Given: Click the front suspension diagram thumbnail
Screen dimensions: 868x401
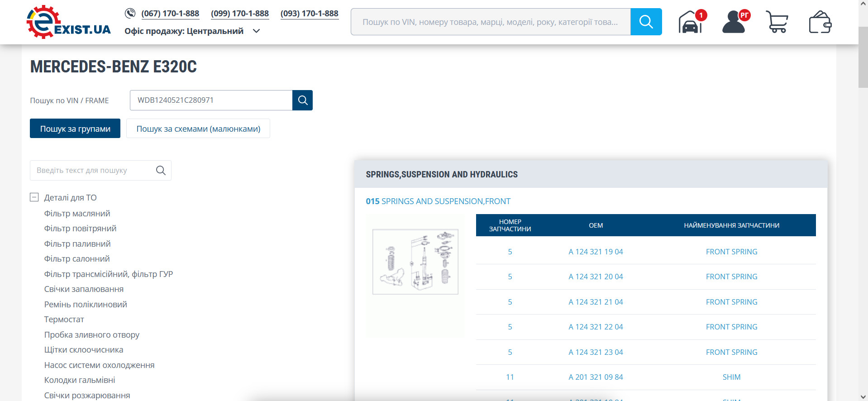Looking at the screenshot, I should pyautogui.click(x=415, y=262).
